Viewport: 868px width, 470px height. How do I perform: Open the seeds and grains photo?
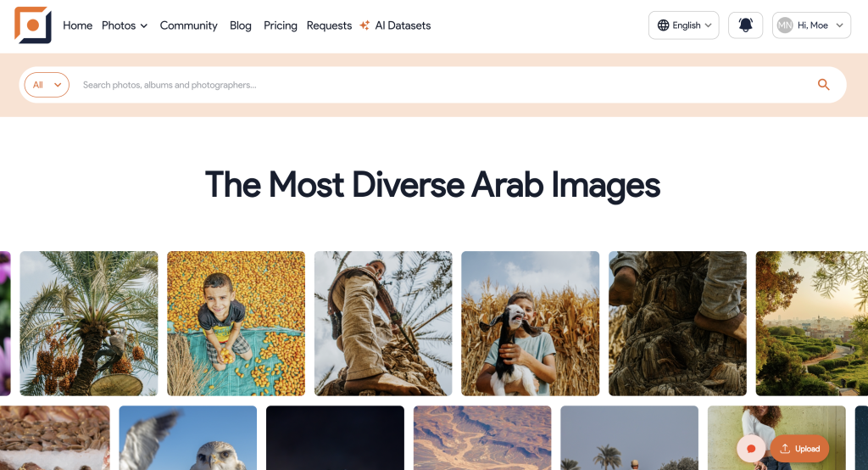click(x=55, y=438)
